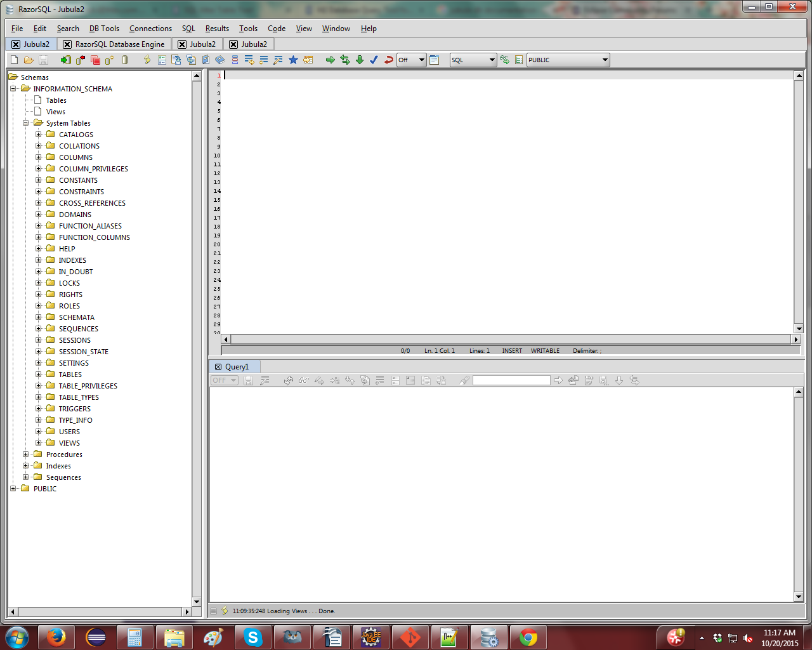Expand the Sequences node

pos(26,477)
